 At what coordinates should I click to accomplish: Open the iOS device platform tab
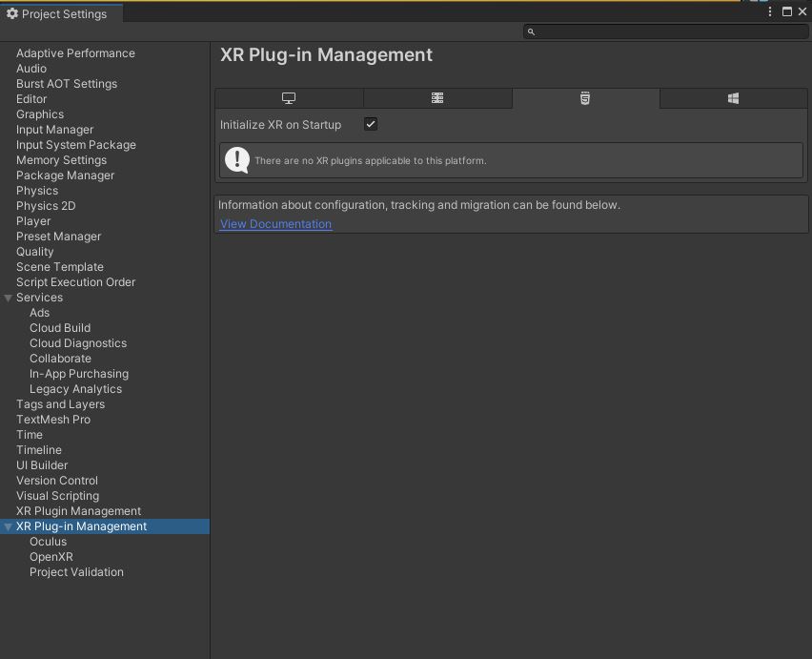[x=586, y=98]
